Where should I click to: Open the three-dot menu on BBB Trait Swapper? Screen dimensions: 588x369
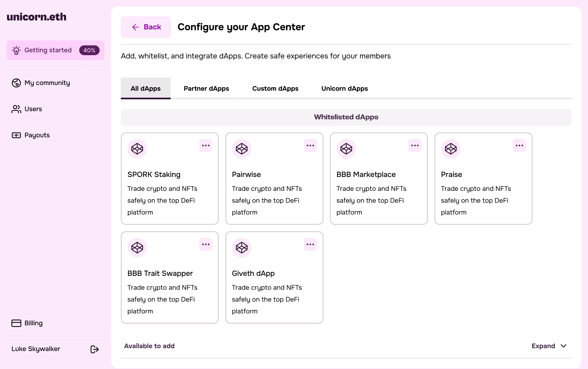pyautogui.click(x=206, y=244)
